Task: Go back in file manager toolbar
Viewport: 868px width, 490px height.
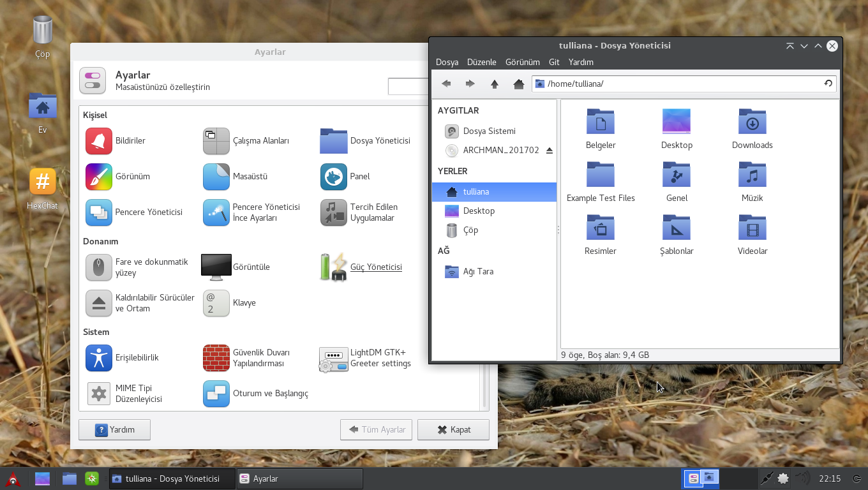Action: pyautogui.click(x=446, y=84)
